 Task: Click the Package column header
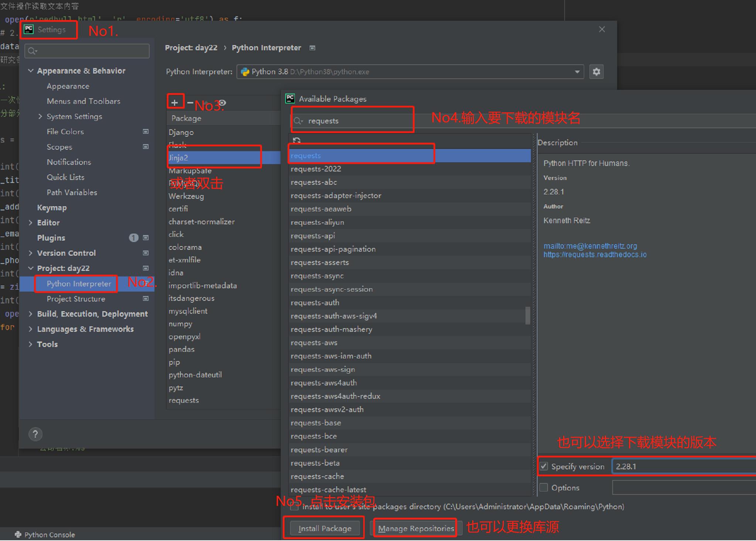(224, 118)
